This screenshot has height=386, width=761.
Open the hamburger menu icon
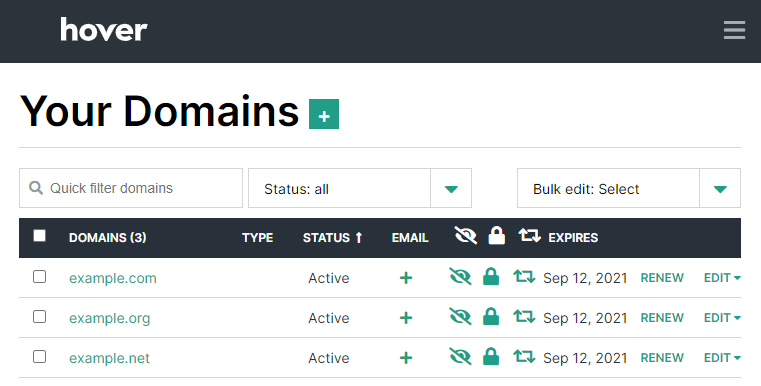(x=734, y=30)
